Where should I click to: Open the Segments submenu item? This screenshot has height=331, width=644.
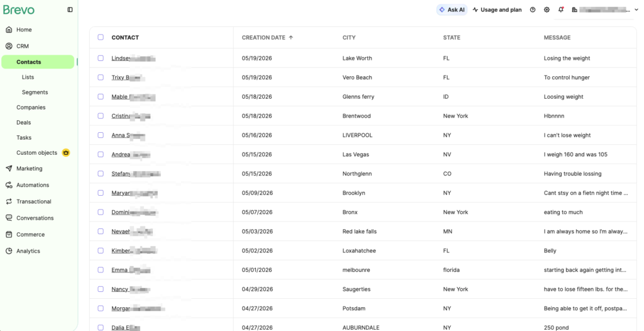click(35, 92)
